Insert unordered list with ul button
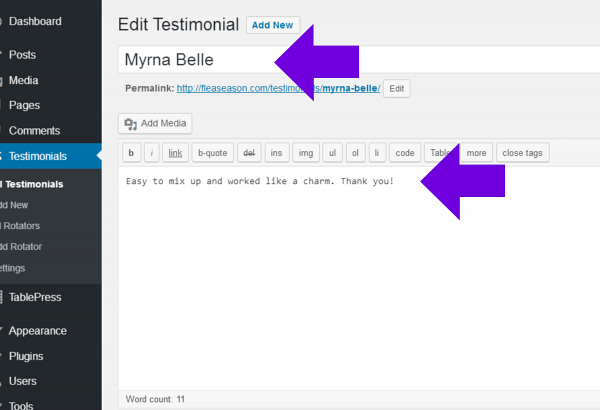600x410 pixels. click(332, 153)
